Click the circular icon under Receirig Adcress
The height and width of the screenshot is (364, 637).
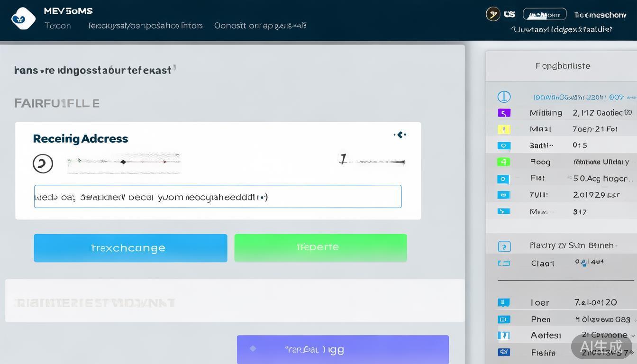(43, 164)
